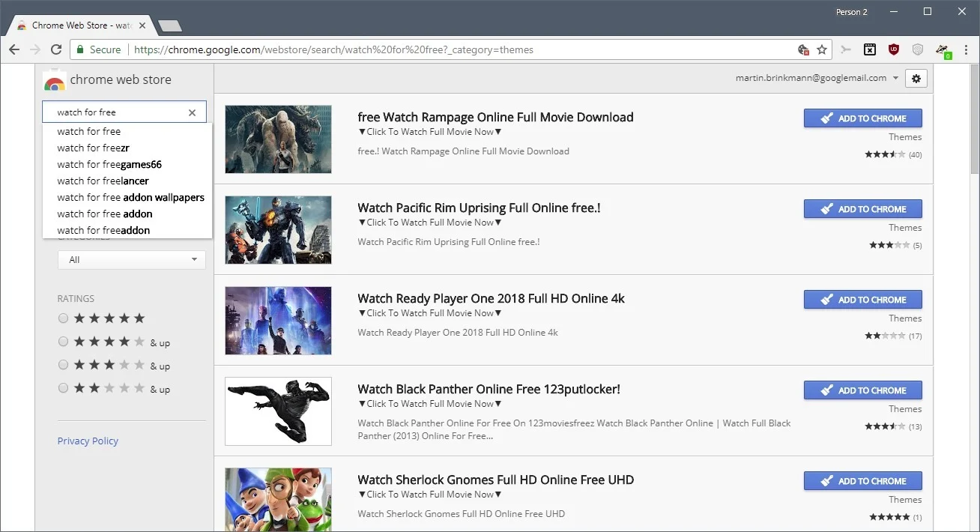980x532 pixels.
Task: Click the scissors extension icon
Action: 846,49
